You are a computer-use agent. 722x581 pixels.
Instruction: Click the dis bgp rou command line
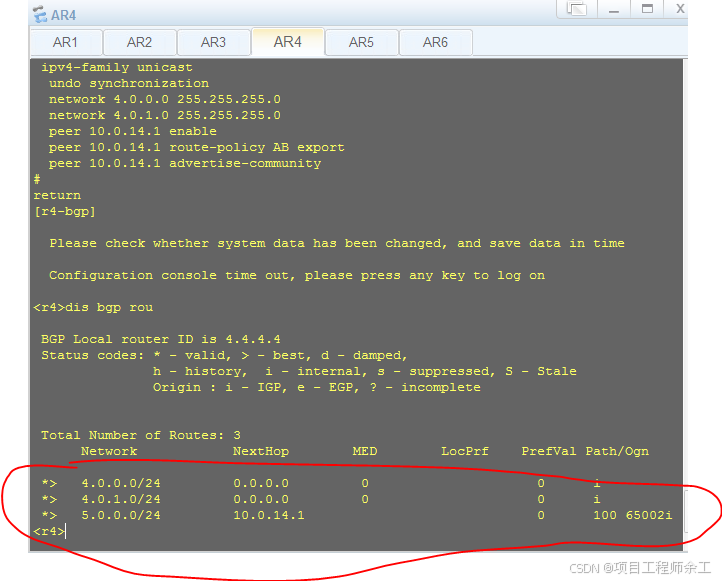point(93,307)
